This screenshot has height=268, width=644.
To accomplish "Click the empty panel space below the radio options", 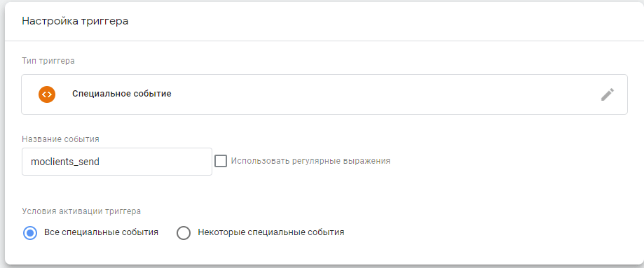I will pos(324,253).
